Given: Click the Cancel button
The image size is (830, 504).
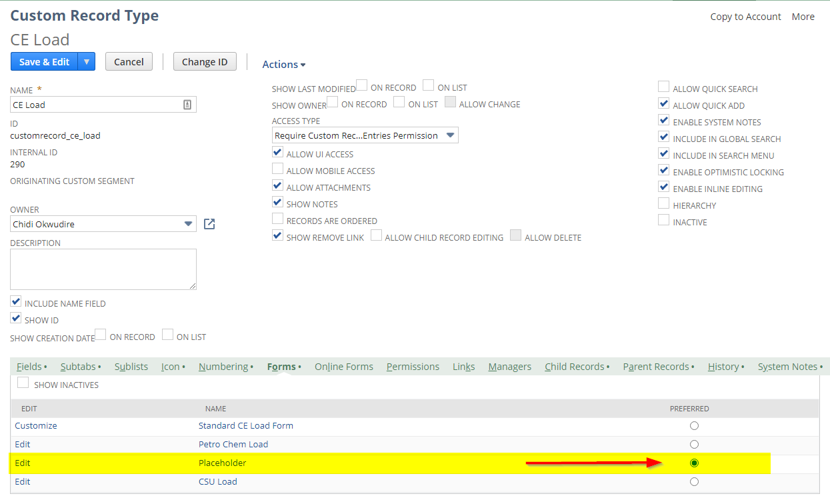Looking at the screenshot, I should click(129, 61).
